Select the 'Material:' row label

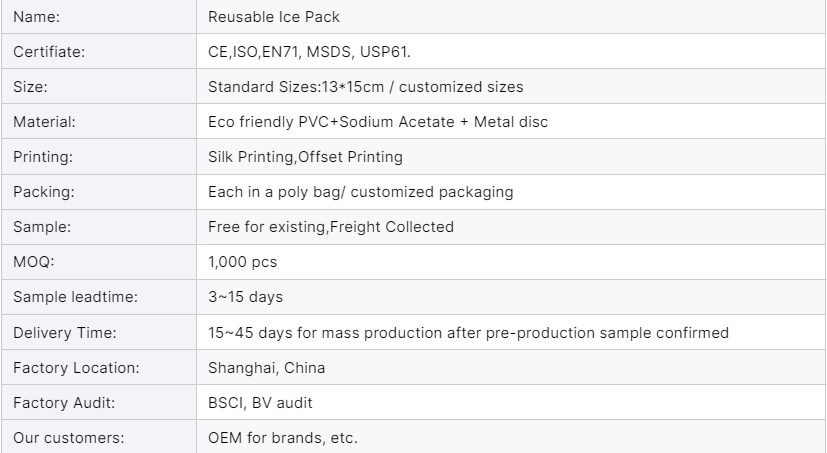pos(44,122)
